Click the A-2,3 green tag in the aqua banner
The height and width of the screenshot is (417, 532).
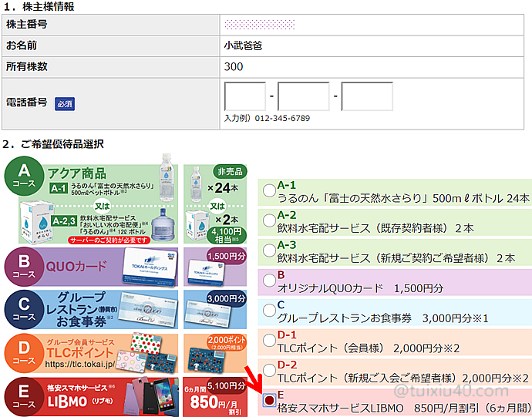[65, 221]
